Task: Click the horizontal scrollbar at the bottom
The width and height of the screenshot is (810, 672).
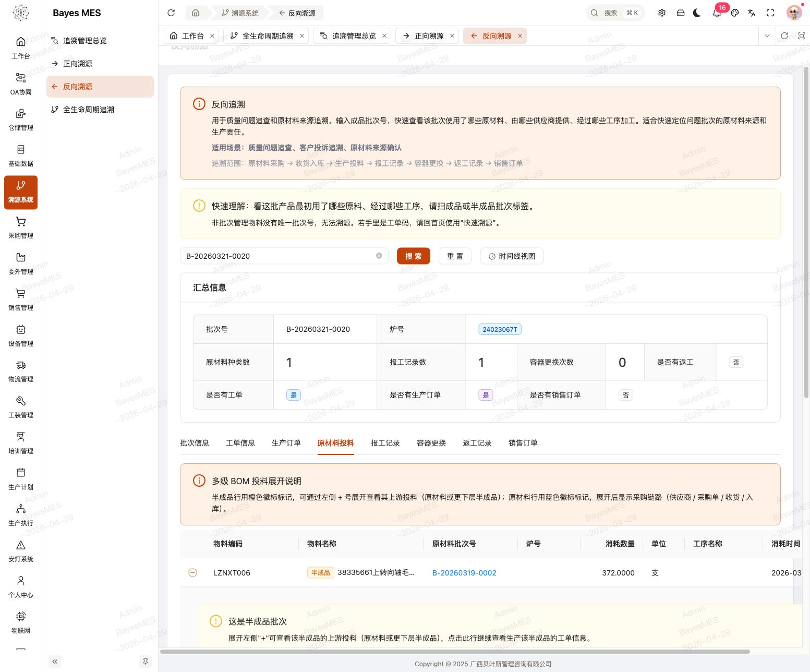Action: click(x=455, y=651)
